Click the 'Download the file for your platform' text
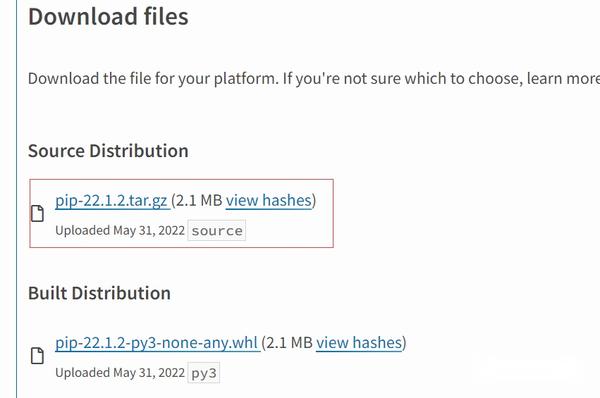600x398 pixels. pos(153,78)
